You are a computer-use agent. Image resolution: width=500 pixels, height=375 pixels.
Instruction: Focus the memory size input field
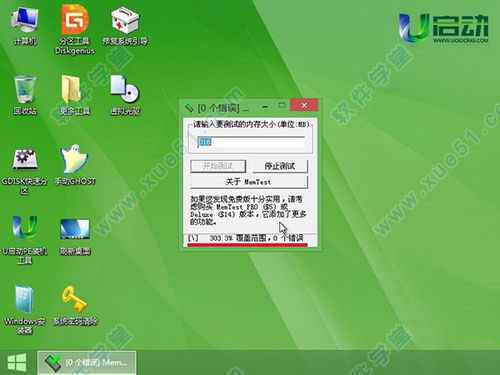(251, 142)
